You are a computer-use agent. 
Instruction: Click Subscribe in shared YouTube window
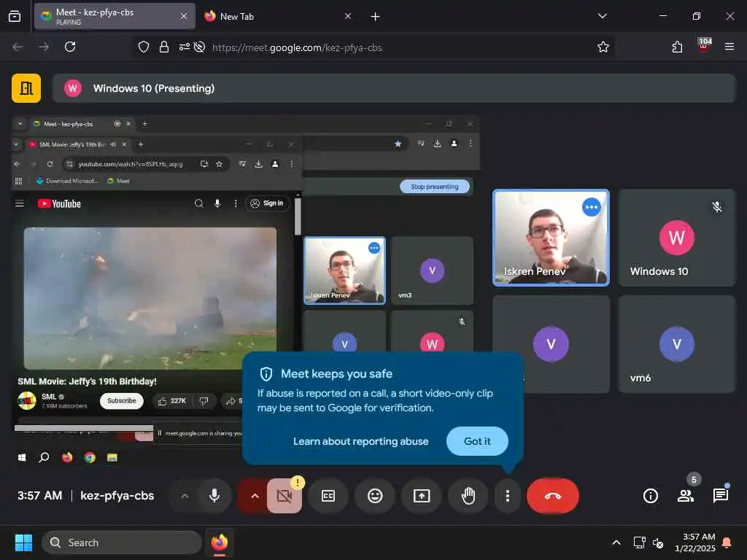pos(122,401)
